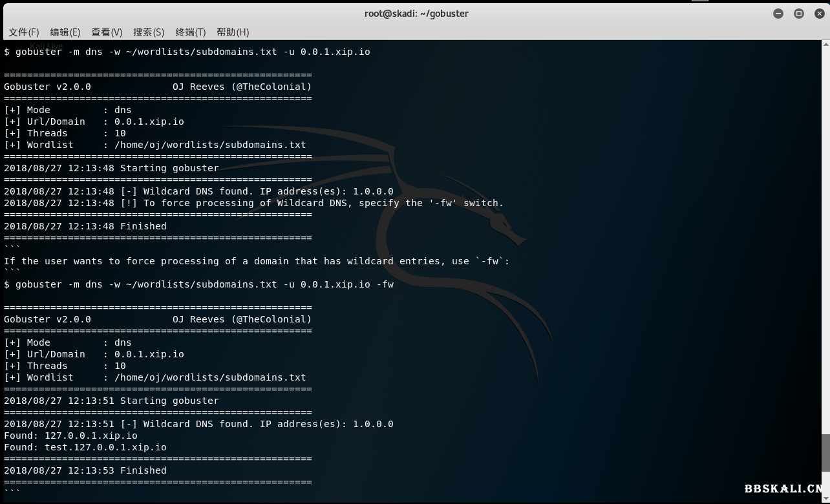This screenshot has width=830, height=504.
Task: Click the 'If the user wants to force' sentence
Action: point(257,261)
